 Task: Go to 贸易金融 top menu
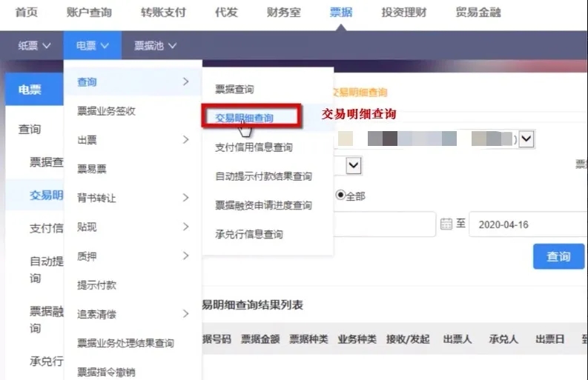point(478,13)
